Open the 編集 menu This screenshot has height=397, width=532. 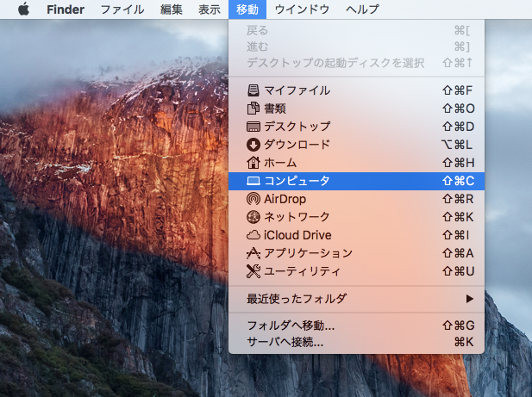click(172, 9)
